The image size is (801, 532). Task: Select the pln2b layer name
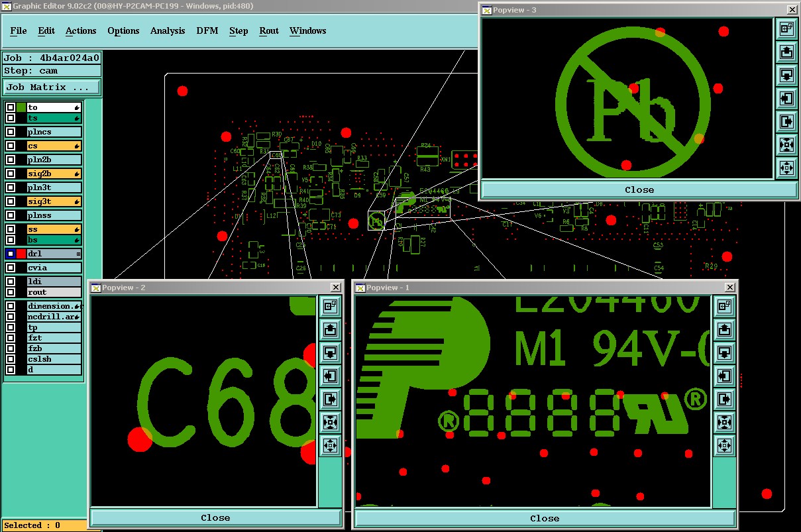point(54,160)
